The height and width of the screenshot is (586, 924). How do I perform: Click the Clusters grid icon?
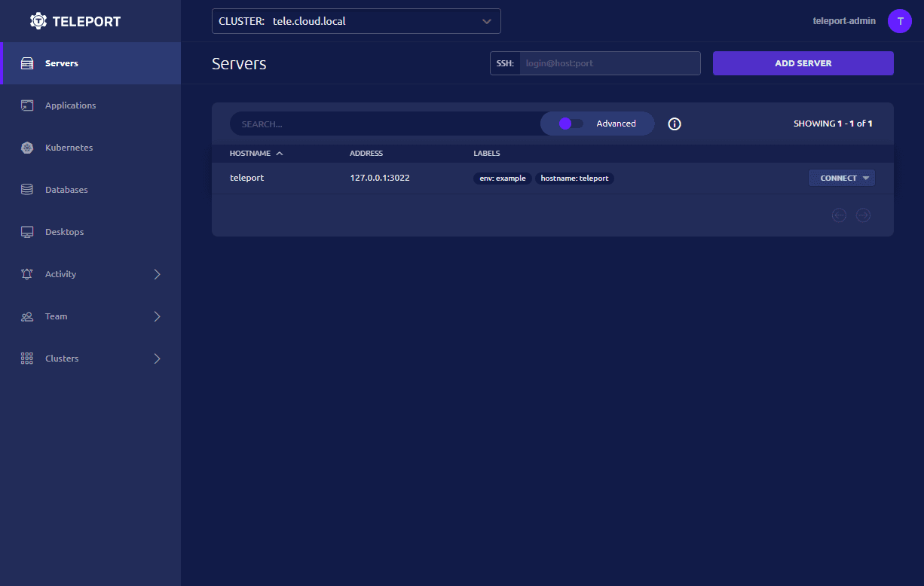pyautogui.click(x=27, y=359)
